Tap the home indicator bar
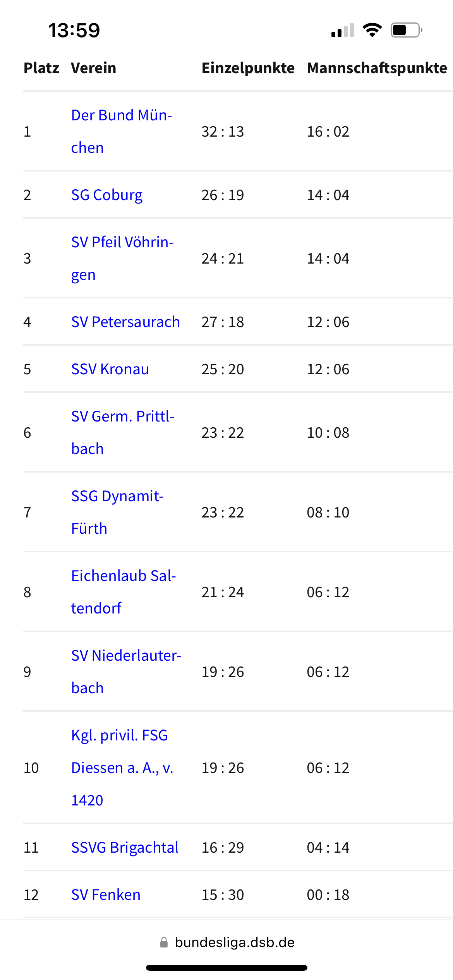This screenshot has height=980, width=453. [226, 968]
